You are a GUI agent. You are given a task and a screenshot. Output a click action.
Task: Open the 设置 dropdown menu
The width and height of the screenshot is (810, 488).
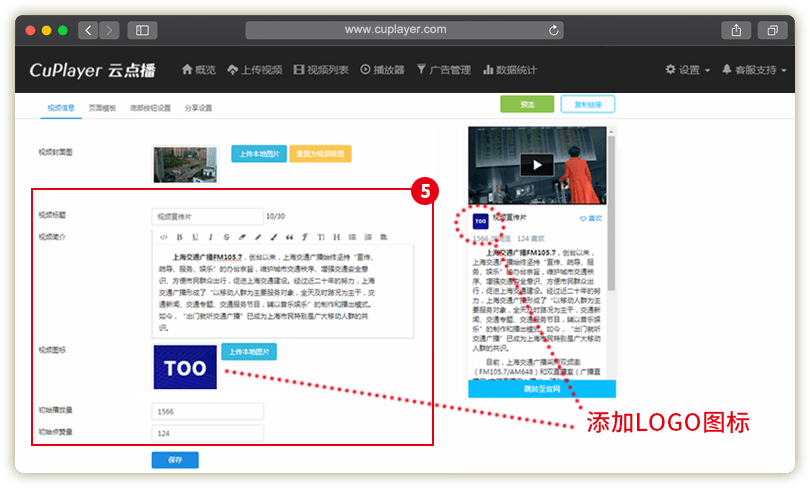coord(688,70)
